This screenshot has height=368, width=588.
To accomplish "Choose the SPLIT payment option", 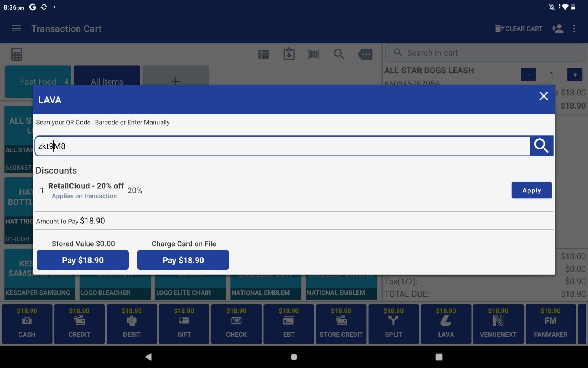I will 393,324.
